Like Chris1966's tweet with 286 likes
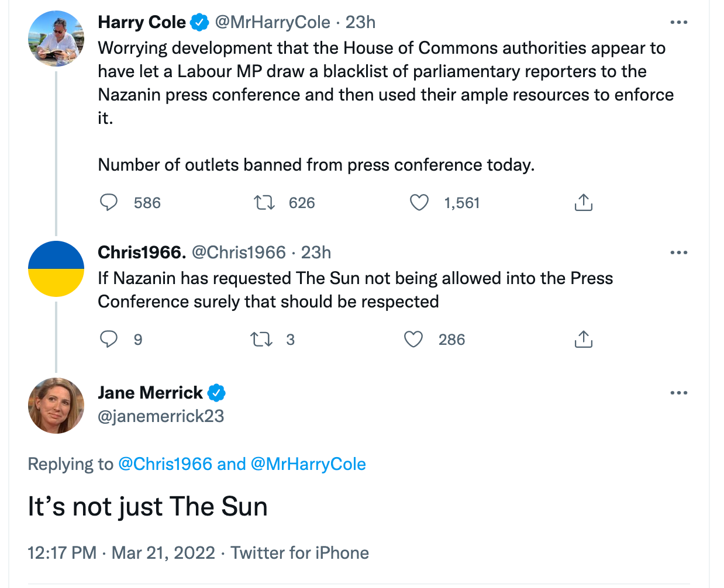Viewport: 724px width, 588px height. [413, 339]
